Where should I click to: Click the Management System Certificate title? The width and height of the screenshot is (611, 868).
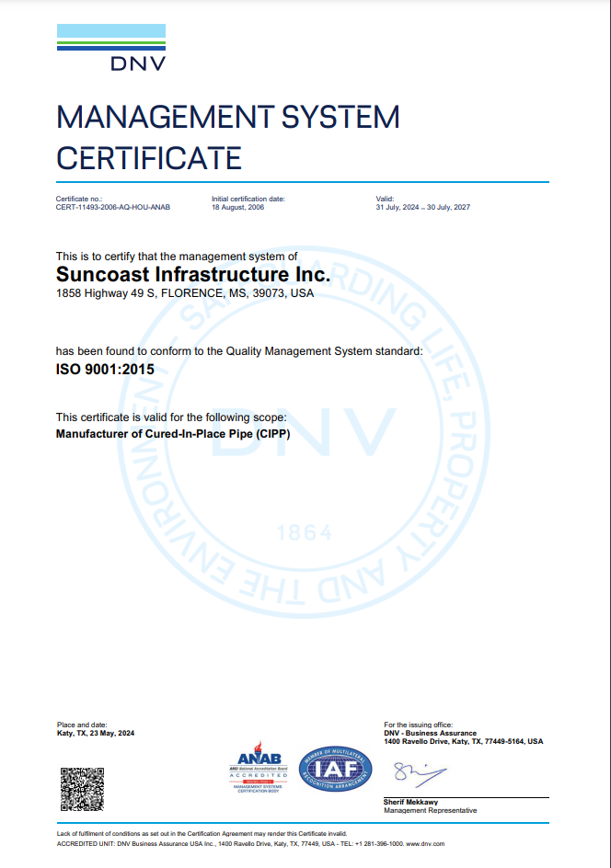[227, 137]
